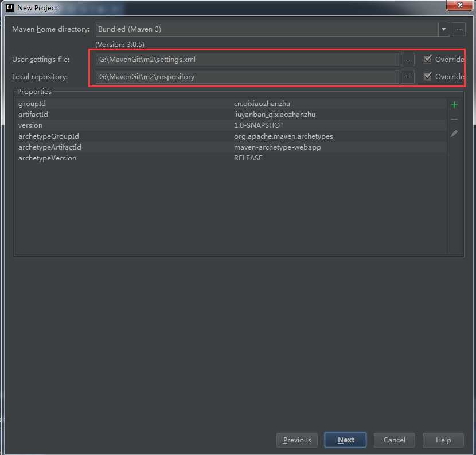The width and height of the screenshot is (476, 455).
Task: Click the Next button
Action: click(x=345, y=440)
